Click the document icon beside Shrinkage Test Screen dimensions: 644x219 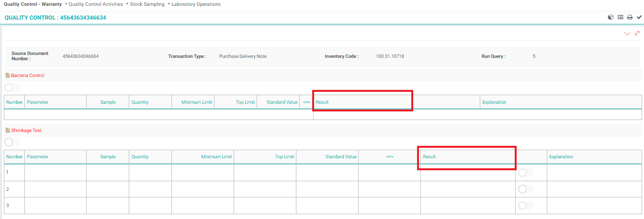click(8, 131)
